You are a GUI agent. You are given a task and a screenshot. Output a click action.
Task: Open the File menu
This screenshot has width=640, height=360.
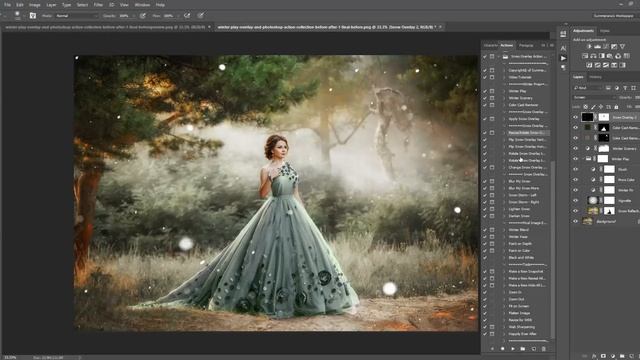tap(7, 5)
